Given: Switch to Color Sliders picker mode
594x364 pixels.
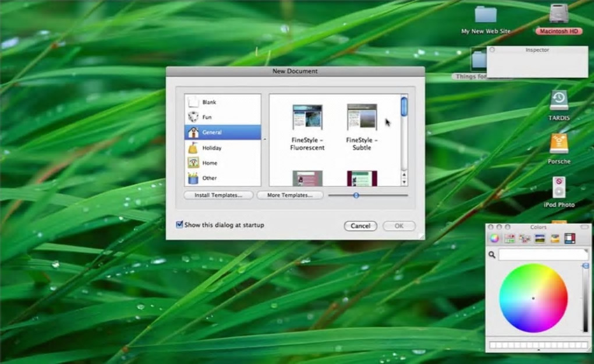Looking at the screenshot, I should pos(510,238).
